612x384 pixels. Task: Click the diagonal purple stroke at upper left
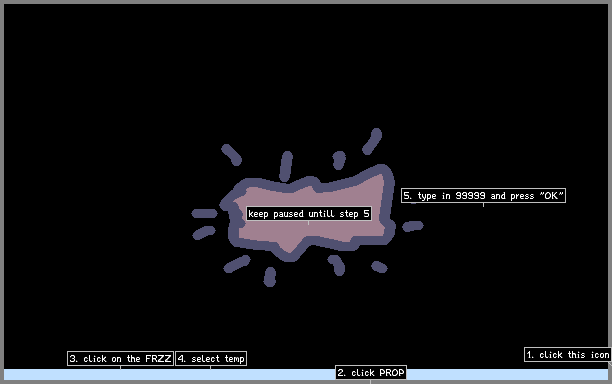tap(231, 155)
